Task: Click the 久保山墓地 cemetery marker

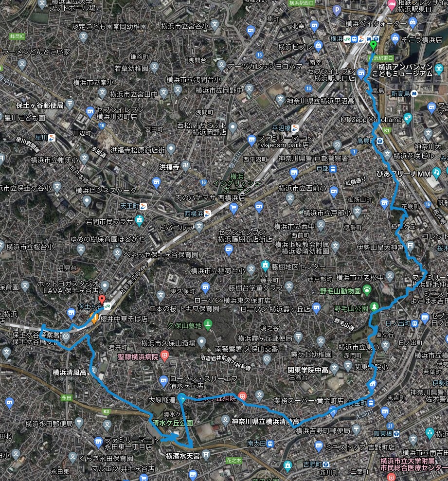Action: coord(208,324)
